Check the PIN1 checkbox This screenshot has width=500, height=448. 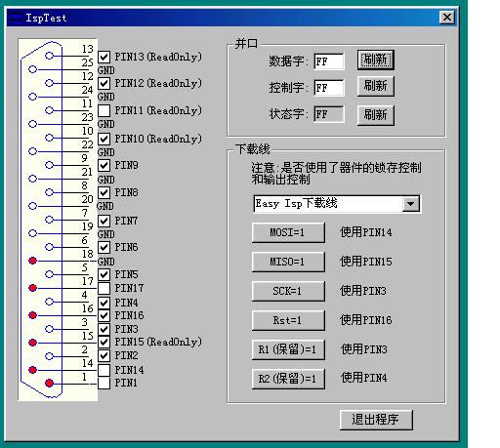click(104, 383)
